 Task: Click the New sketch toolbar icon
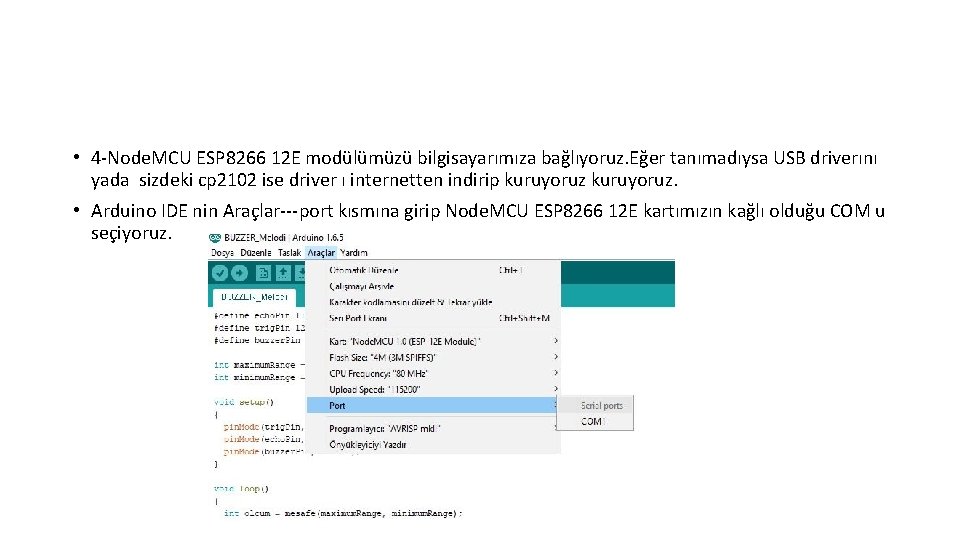pyautogui.click(x=263, y=273)
